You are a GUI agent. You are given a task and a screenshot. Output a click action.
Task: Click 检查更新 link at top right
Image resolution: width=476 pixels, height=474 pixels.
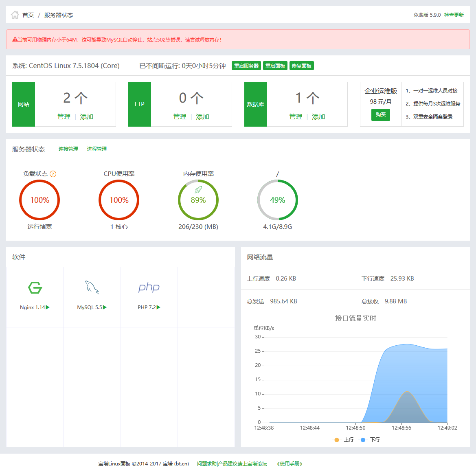(454, 15)
